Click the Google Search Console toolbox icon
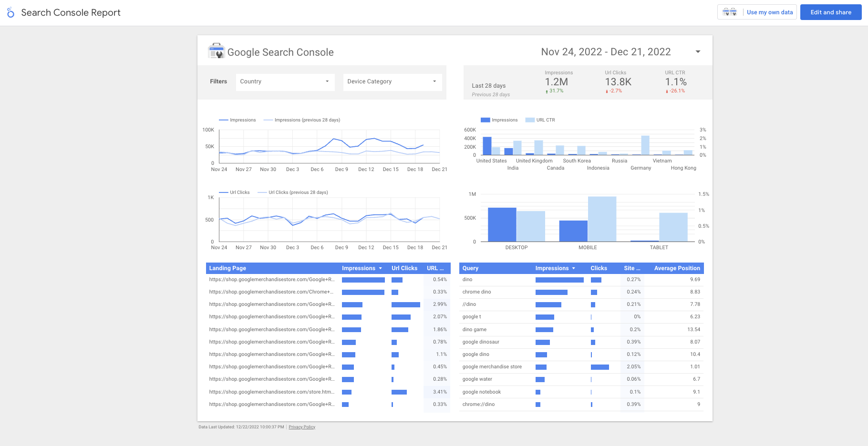This screenshot has height=446, width=868. tap(216, 51)
